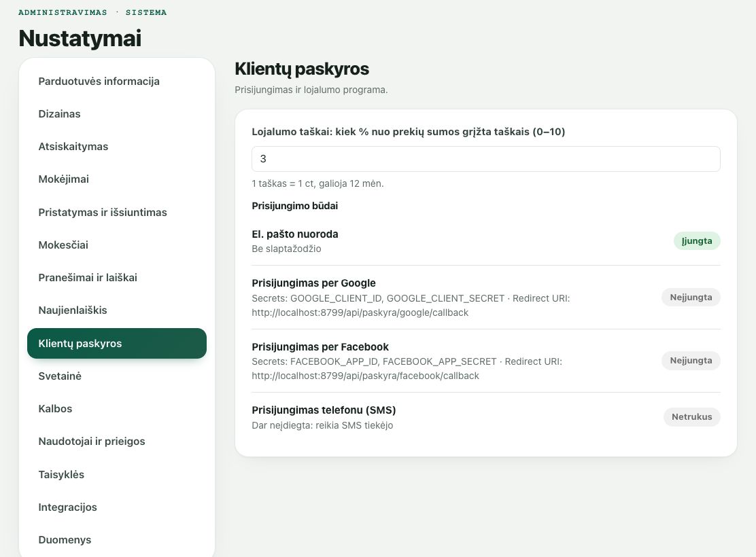Click the SISTEMA breadcrumb text

pyautogui.click(x=146, y=12)
